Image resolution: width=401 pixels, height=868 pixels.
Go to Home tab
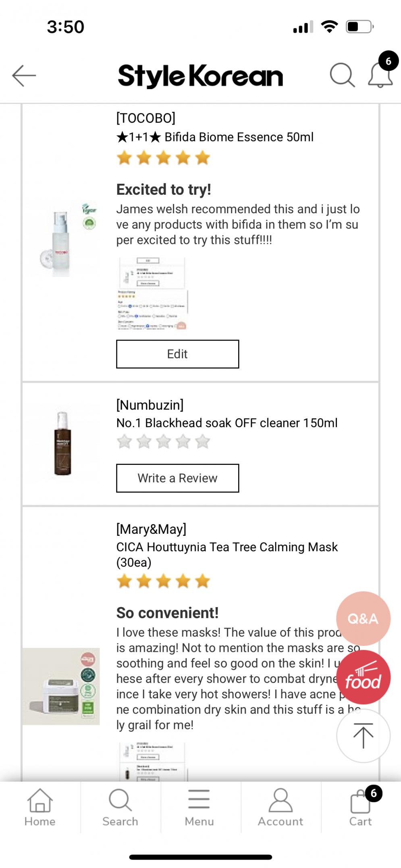tap(40, 808)
